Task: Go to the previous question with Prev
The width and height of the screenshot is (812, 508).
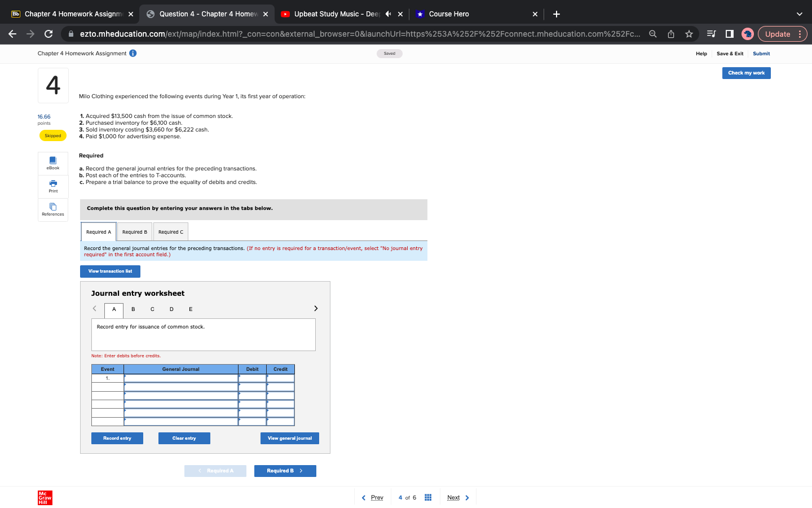Action: point(373,498)
